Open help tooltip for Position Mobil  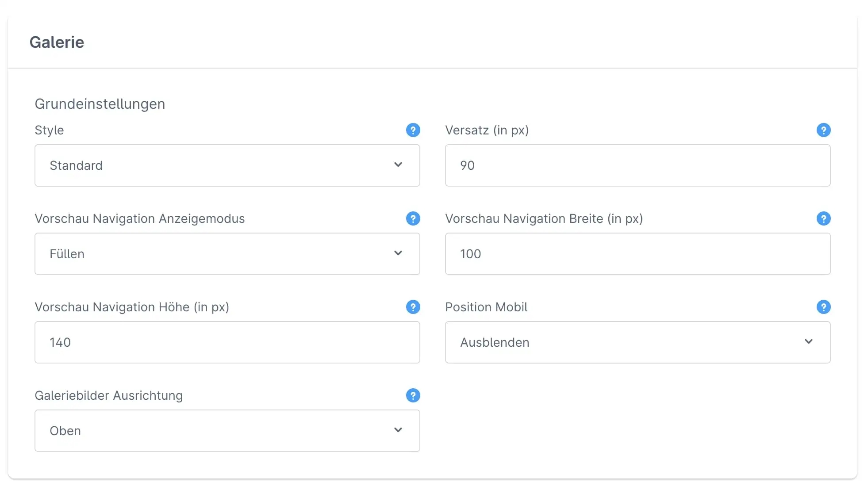click(823, 307)
